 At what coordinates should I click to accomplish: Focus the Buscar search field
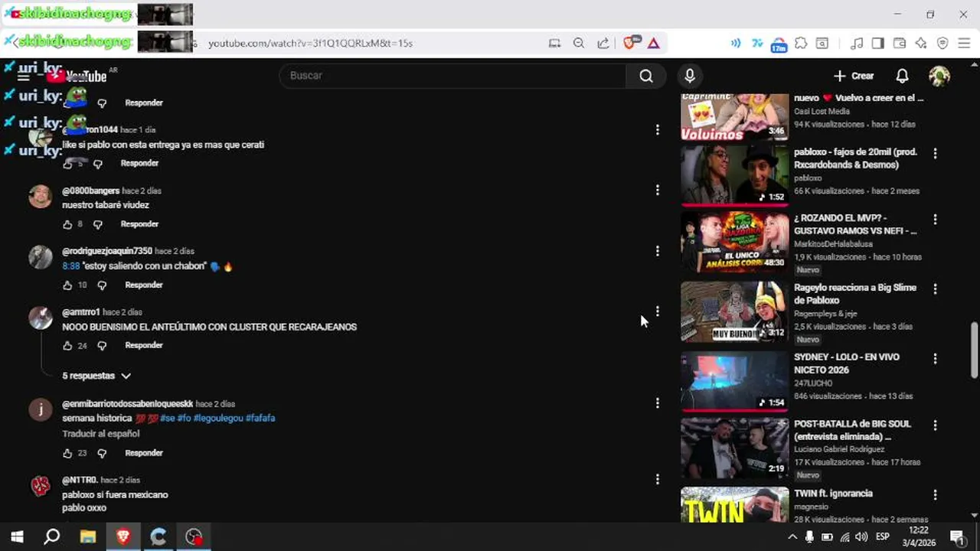point(453,76)
